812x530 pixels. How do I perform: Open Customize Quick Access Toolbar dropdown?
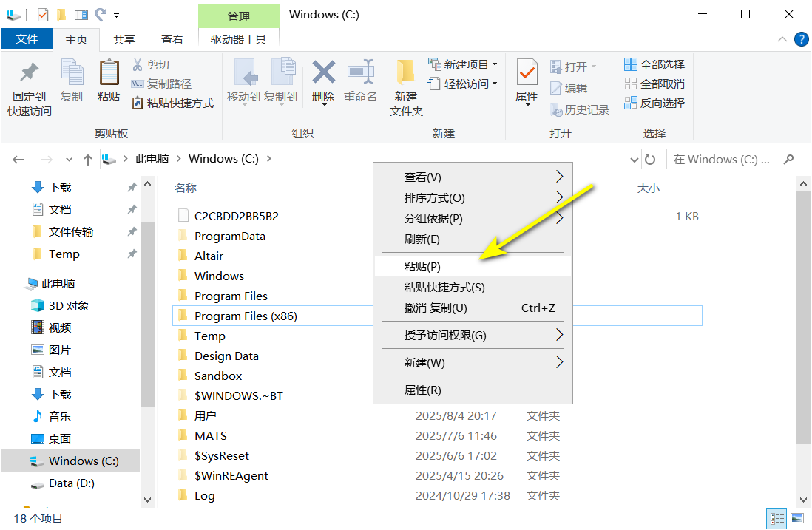coord(117,16)
